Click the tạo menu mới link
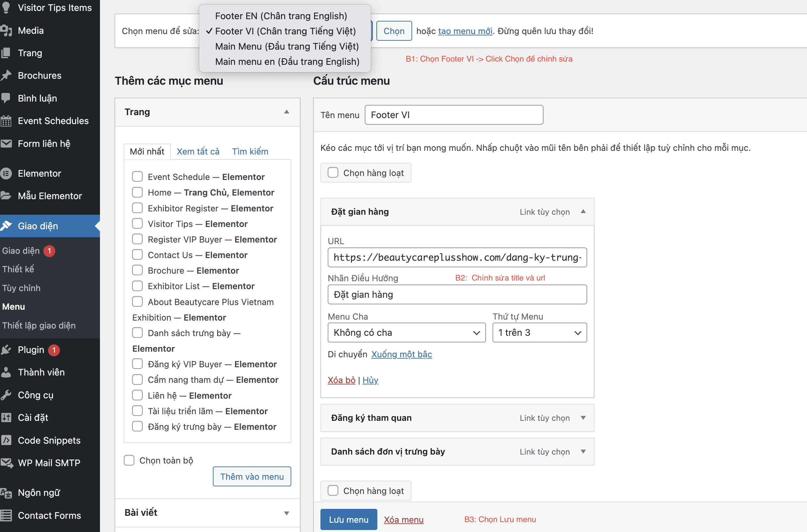This screenshot has height=532, width=807. pyautogui.click(x=465, y=31)
